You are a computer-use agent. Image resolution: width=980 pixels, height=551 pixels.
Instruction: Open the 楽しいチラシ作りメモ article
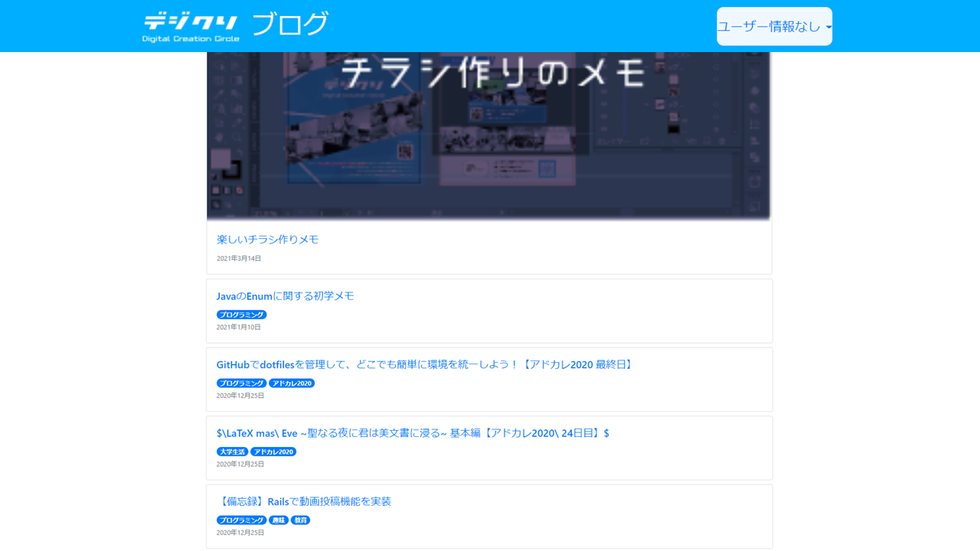267,240
